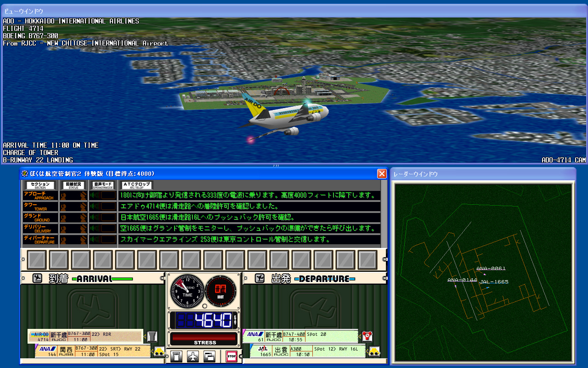Select the AIR DO 4714 arrival flight strip
Image resolution: width=588 pixels, height=368 pixels.
[86, 336]
